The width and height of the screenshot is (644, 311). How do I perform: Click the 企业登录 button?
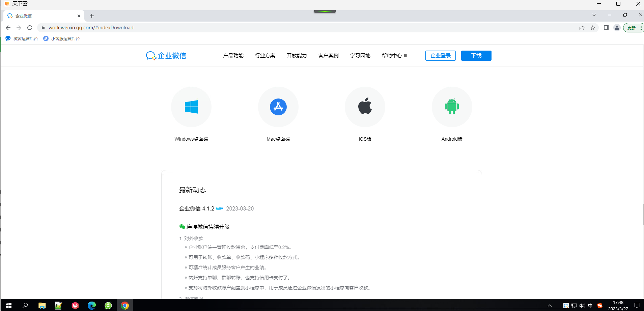[x=441, y=56]
